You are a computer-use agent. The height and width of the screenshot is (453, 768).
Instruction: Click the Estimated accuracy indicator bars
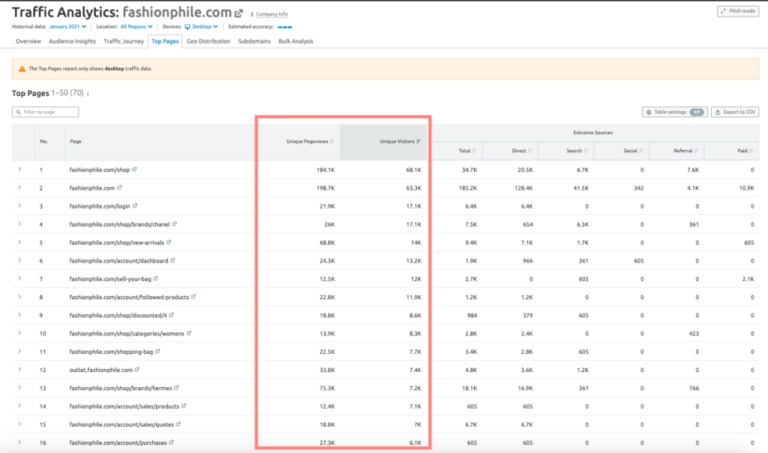pos(285,27)
